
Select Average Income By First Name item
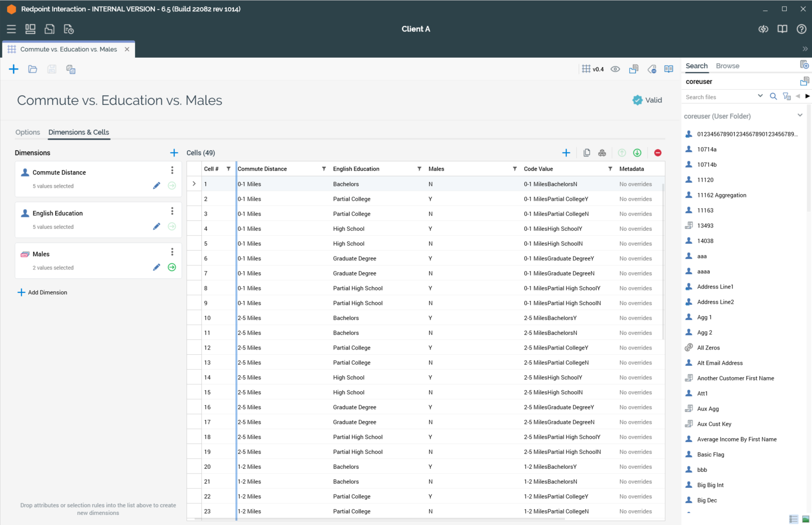point(736,439)
